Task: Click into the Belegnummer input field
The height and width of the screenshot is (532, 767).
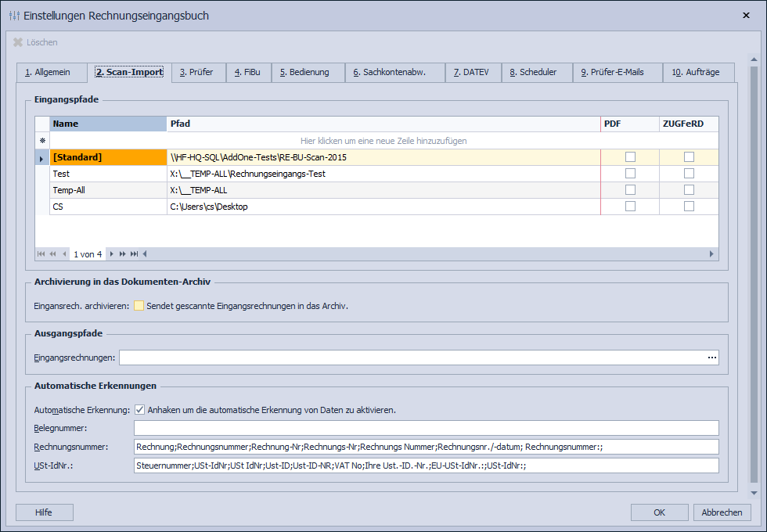Action: [x=426, y=428]
